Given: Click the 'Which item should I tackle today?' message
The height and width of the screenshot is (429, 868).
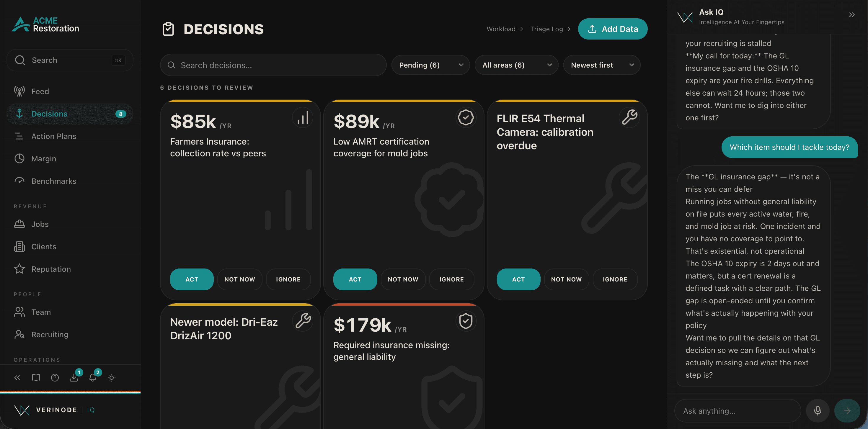Looking at the screenshot, I should 789,147.
